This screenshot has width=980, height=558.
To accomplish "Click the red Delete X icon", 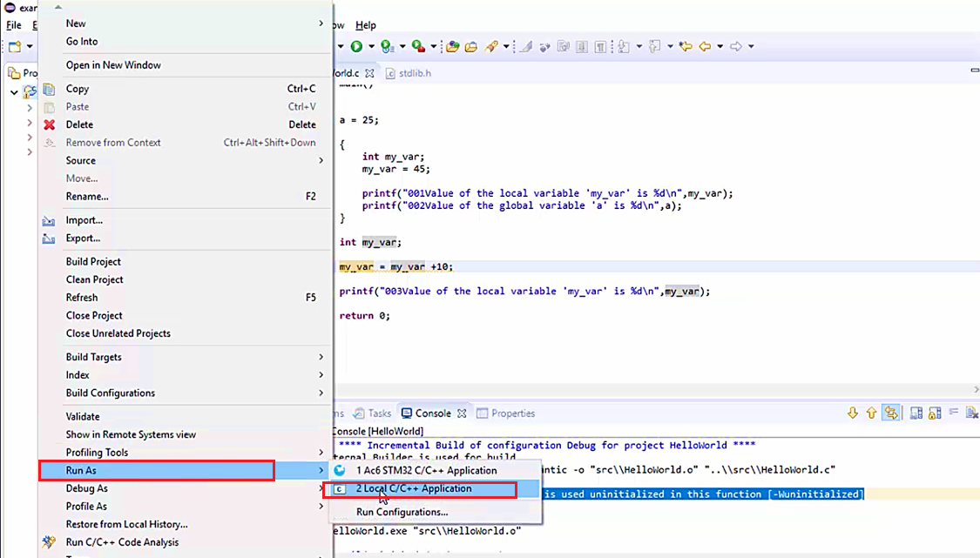I will click(x=50, y=124).
